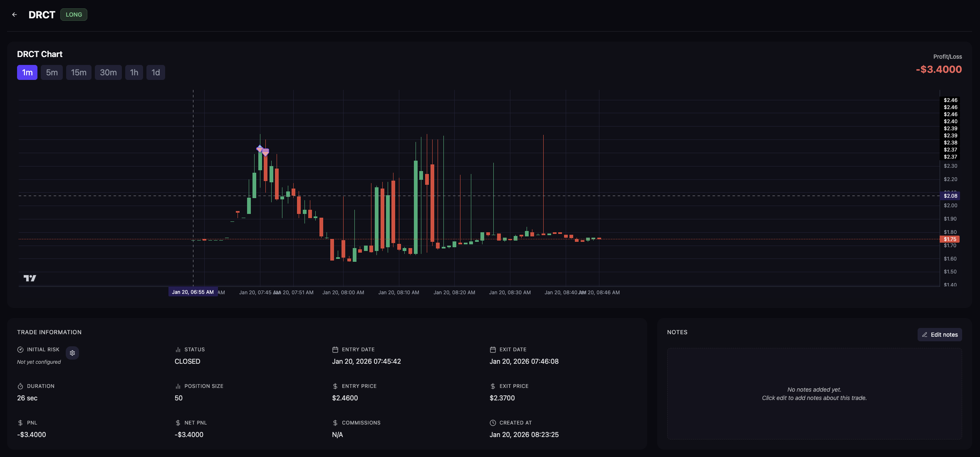980x457 pixels.
Task: Click the $2.08 crosshair price label
Action: tap(950, 196)
